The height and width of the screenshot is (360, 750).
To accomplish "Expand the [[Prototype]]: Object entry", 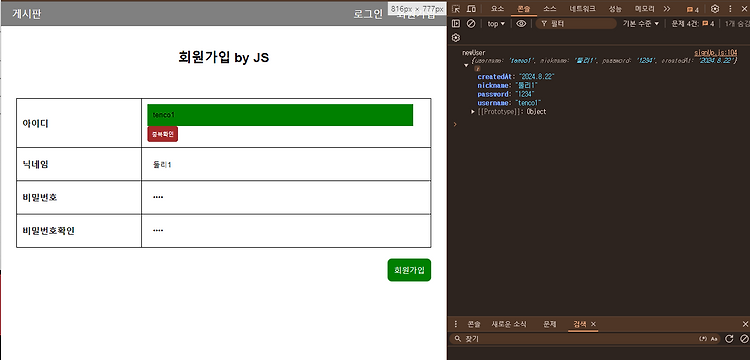I will pyautogui.click(x=474, y=111).
